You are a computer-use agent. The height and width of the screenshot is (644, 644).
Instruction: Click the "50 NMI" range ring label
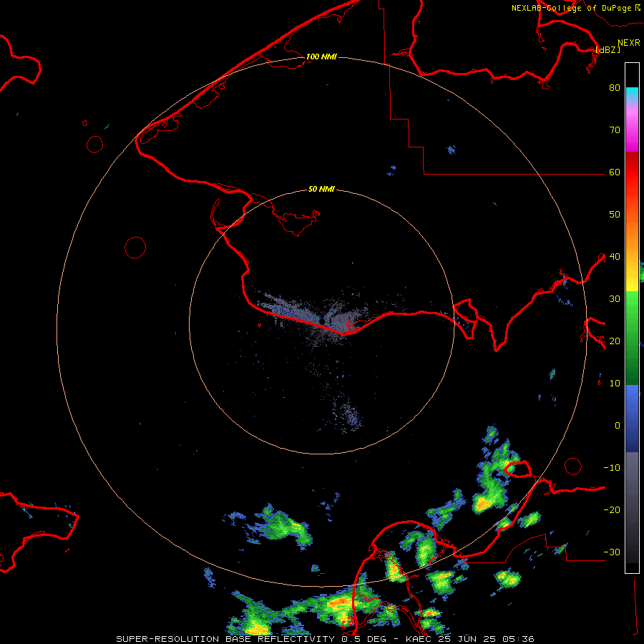point(321,189)
